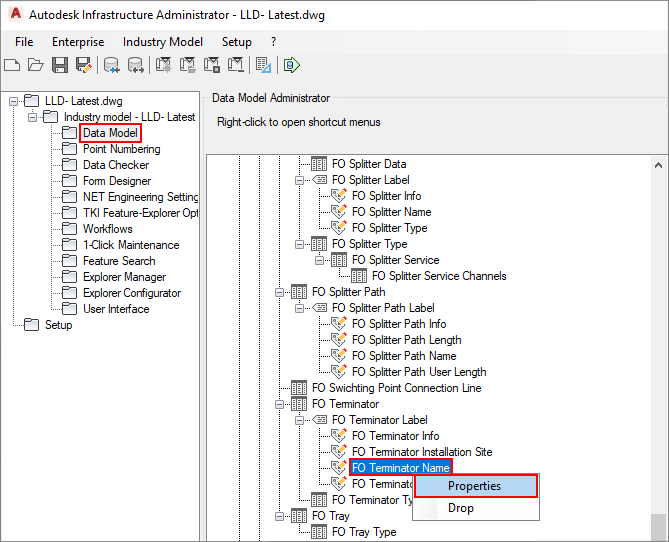Select the Data Model tree item
The width and height of the screenshot is (669, 542).
tap(111, 133)
